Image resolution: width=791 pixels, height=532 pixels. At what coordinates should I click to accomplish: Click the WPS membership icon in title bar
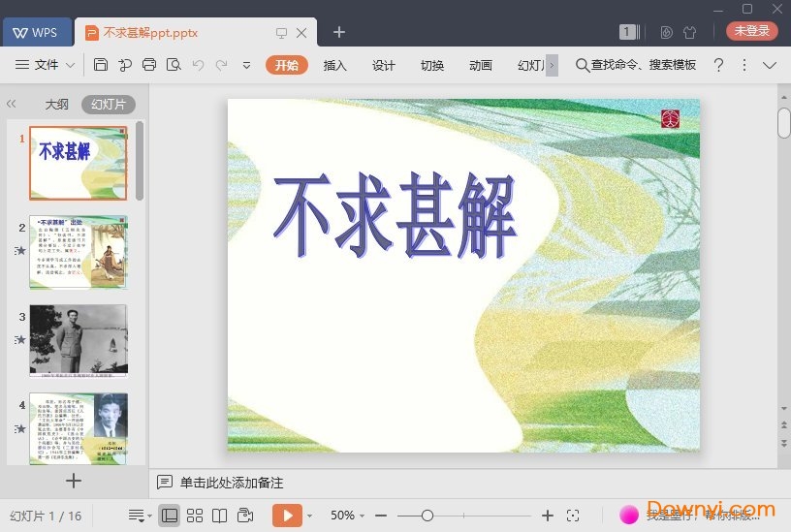click(666, 32)
